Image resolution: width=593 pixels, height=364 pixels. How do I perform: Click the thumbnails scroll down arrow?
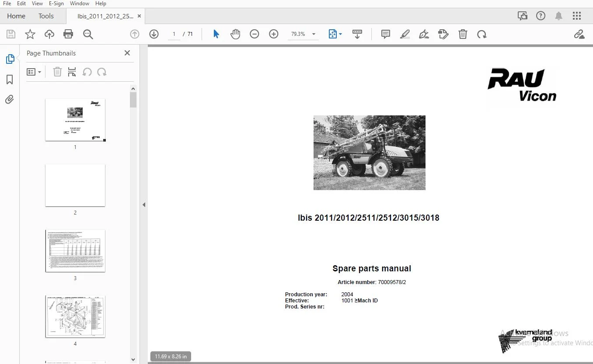click(133, 359)
